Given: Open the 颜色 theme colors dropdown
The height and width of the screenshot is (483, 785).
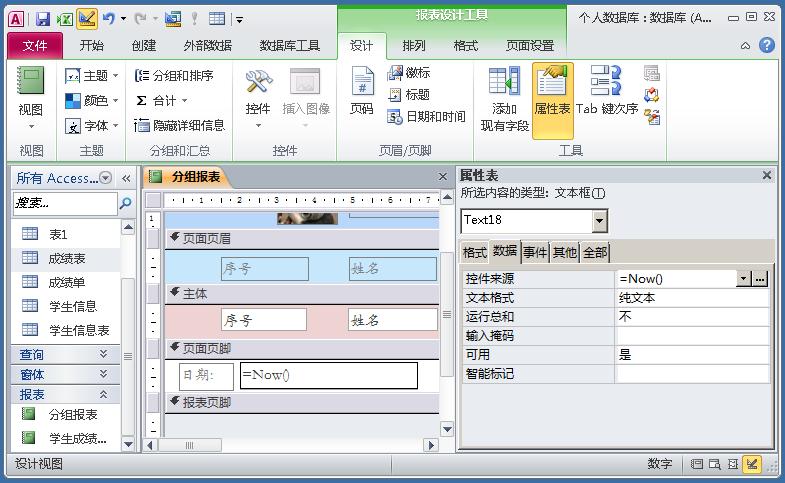Looking at the screenshot, I should click(x=91, y=100).
